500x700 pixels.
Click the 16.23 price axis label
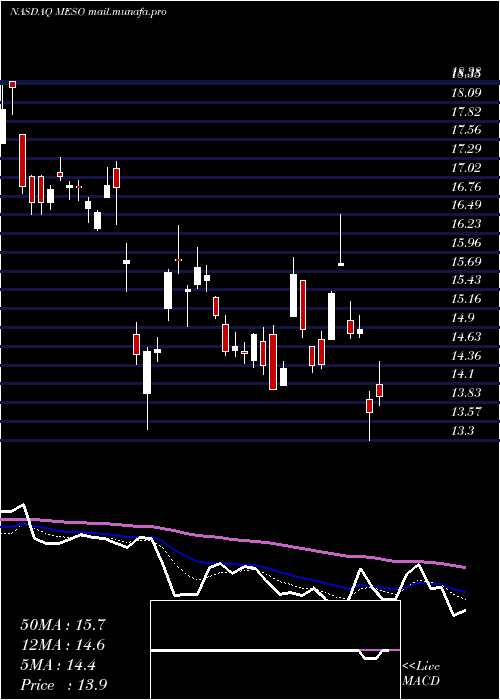pos(467,224)
